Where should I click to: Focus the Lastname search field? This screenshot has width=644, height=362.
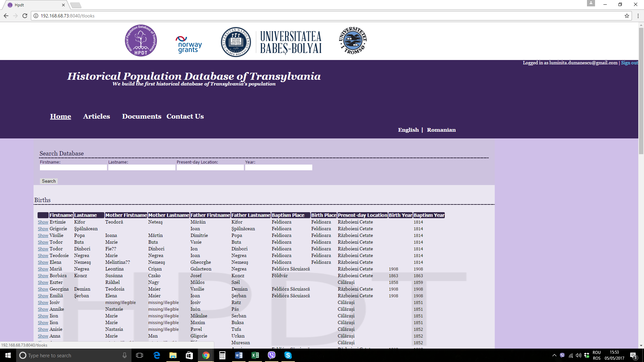pyautogui.click(x=142, y=167)
